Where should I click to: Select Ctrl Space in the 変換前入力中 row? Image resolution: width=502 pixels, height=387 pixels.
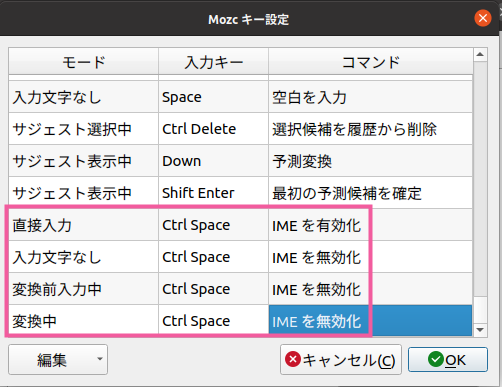(x=213, y=289)
